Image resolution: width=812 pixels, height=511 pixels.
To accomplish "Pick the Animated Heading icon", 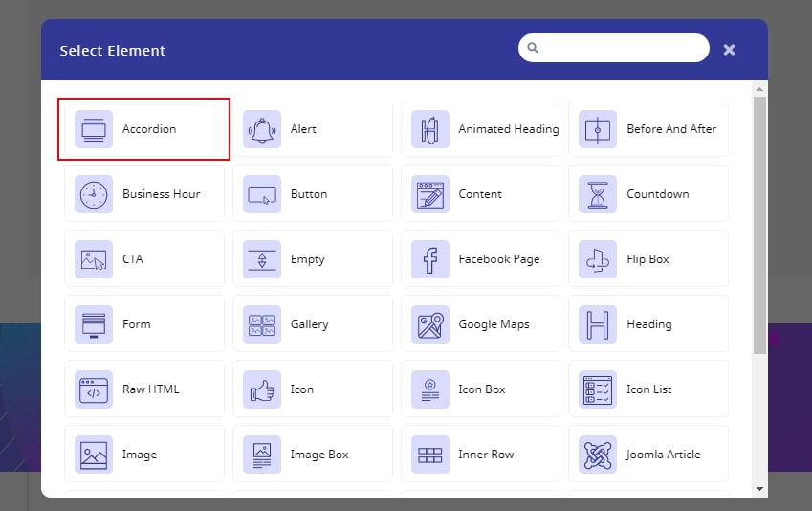I will click(430, 129).
